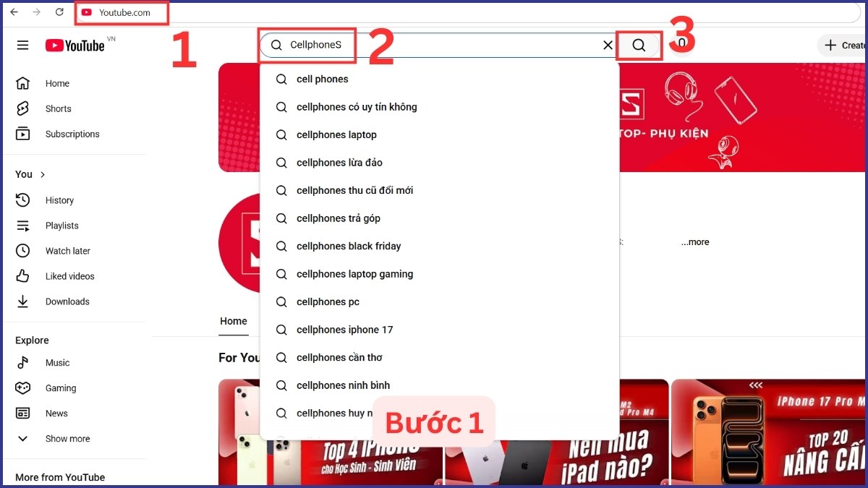Choose the 'cellphones laptop gaming' suggestion
This screenshot has width=868, height=488.
click(x=354, y=274)
